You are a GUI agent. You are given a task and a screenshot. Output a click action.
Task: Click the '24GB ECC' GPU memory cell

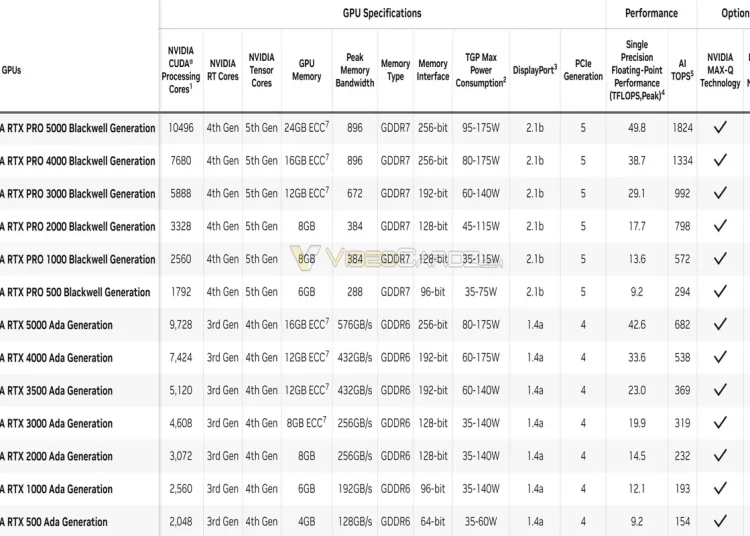pos(307,127)
